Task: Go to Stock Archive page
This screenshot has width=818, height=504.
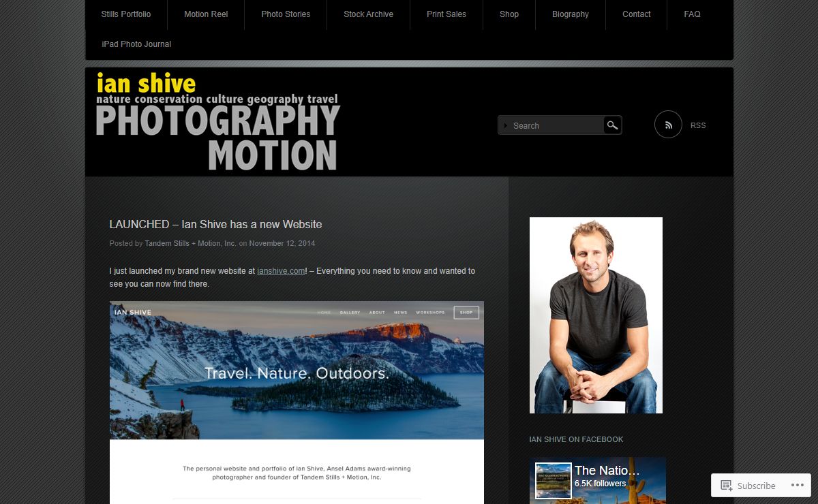Action: 368,14
